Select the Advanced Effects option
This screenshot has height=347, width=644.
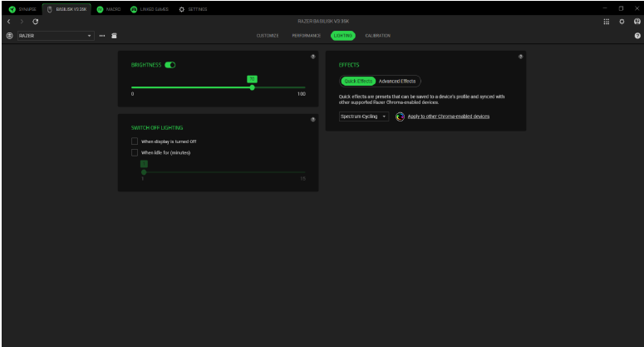(397, 82)
